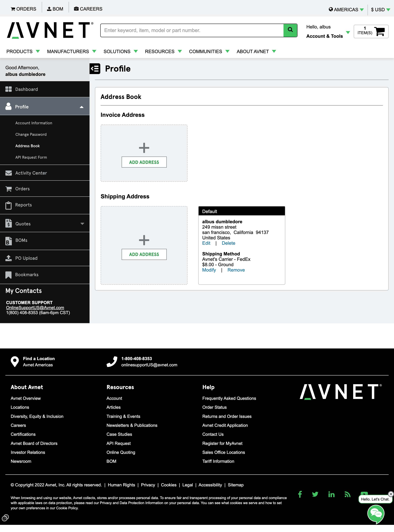Click the PO Upload icon
Viewport: 394px width, 532px height.
9,258
